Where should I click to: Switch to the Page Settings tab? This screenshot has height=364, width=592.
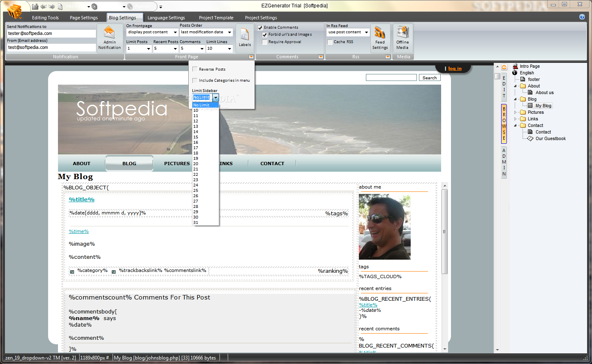coord(84,18)
